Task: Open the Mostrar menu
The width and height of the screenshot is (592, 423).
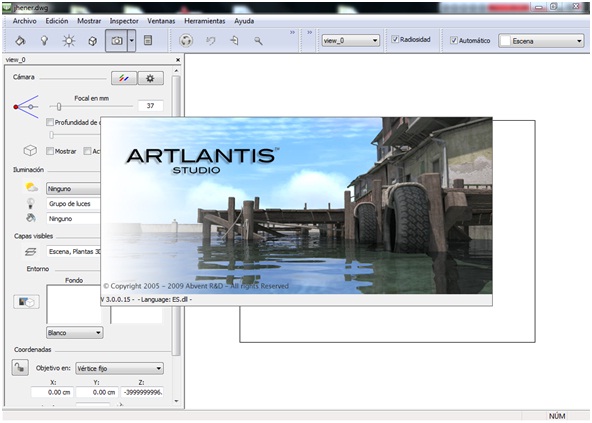Action: [x=89, y=21]
